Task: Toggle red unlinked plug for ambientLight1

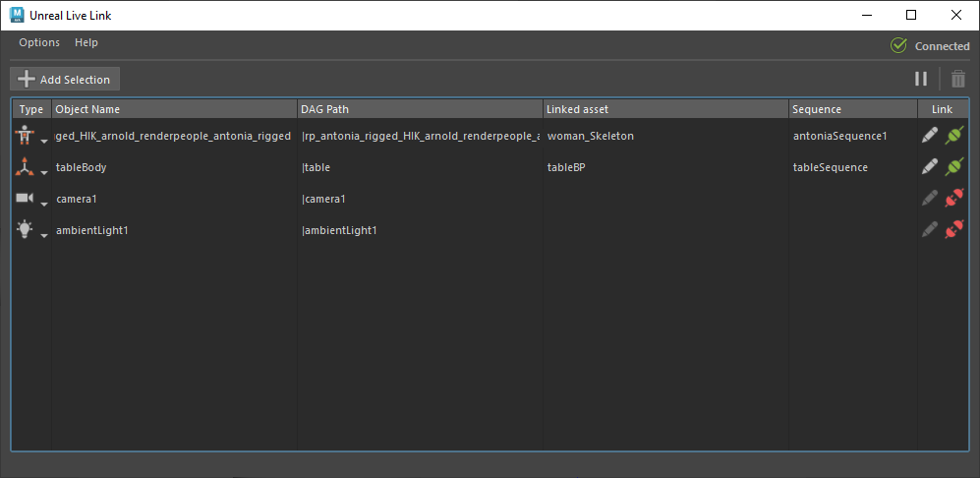Action: coord(953,230)
